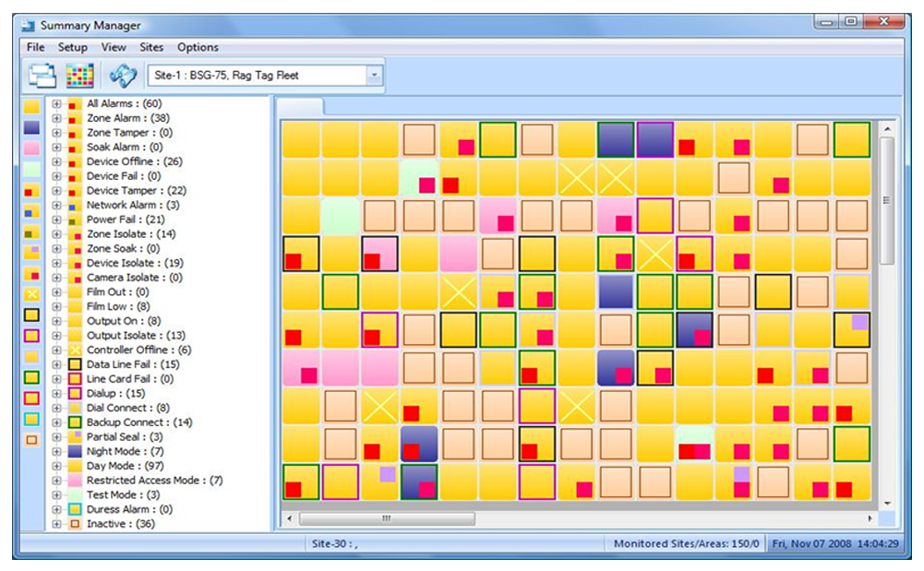Select the Data Line Fail black-bordered strip icon
The width and height of the screenshot is (924, 571).
tap(31, 315)
